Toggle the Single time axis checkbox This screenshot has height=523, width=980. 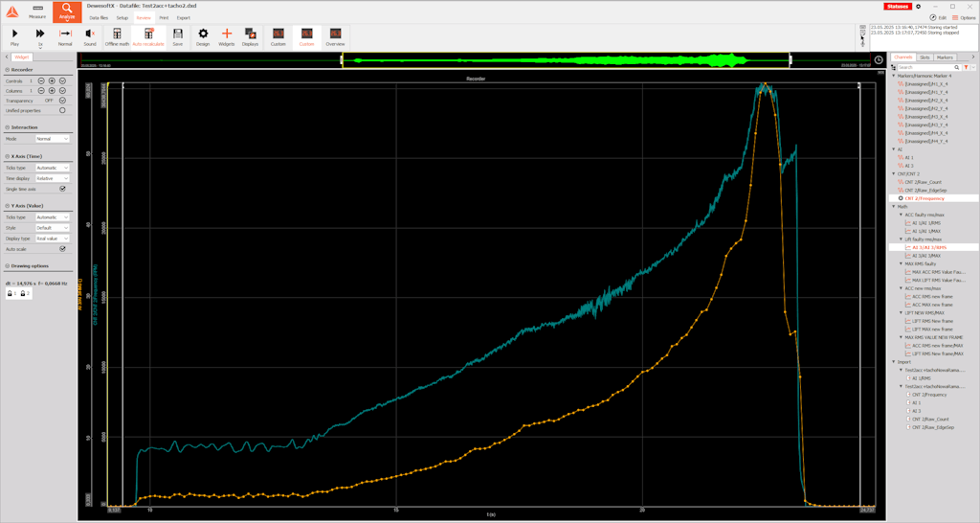[62, 189]
